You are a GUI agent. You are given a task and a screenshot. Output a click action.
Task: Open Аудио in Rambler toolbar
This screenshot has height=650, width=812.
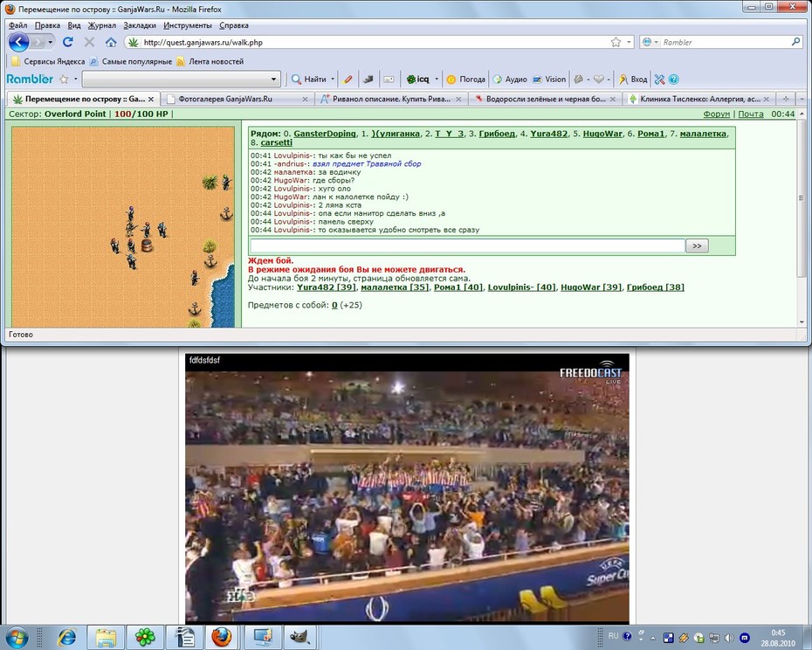[x=510, y=80]
